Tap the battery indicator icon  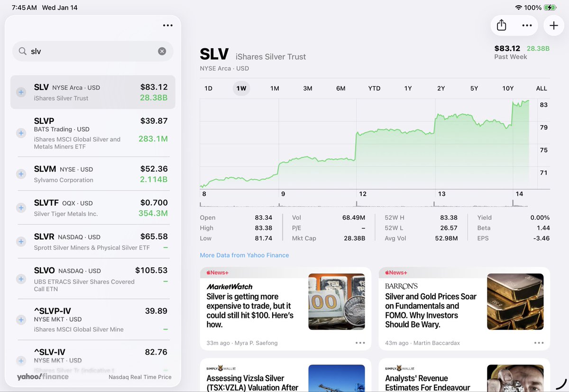tap(550, 8)
